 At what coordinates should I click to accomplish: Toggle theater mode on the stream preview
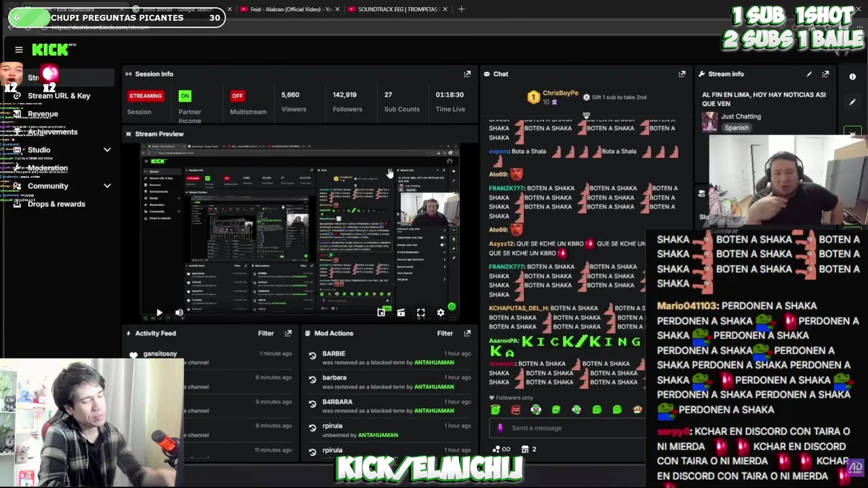401,312
